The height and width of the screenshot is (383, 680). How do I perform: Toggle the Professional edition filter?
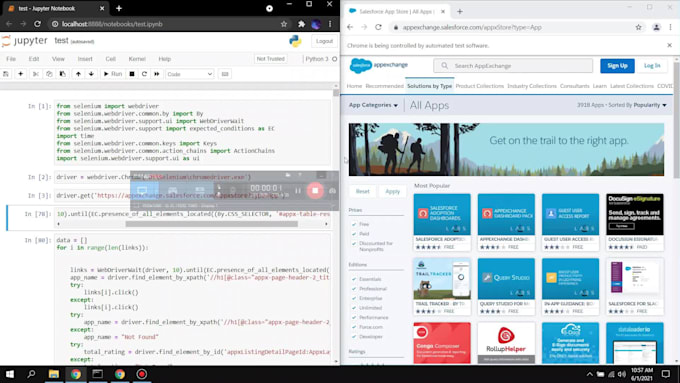pos(354,288)
